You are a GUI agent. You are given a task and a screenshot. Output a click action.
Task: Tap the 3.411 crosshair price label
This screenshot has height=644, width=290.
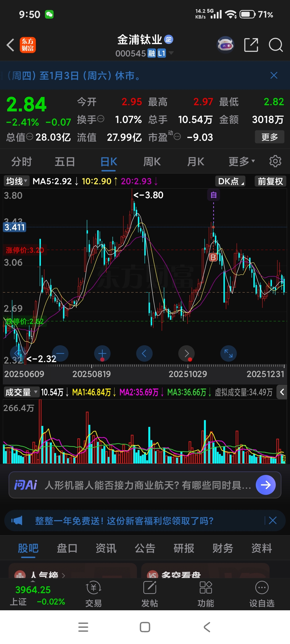14,227
